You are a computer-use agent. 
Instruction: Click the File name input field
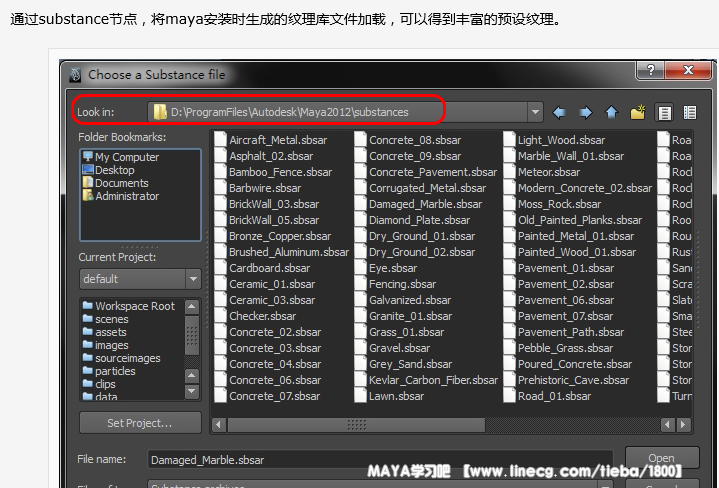[380, 460]
